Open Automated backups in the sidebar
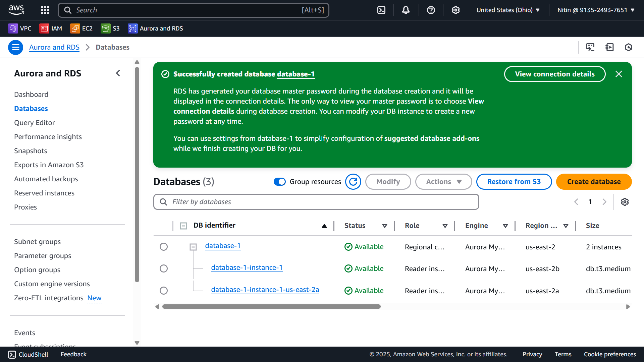Screen dimensions: 644x362 pos(46,179)
